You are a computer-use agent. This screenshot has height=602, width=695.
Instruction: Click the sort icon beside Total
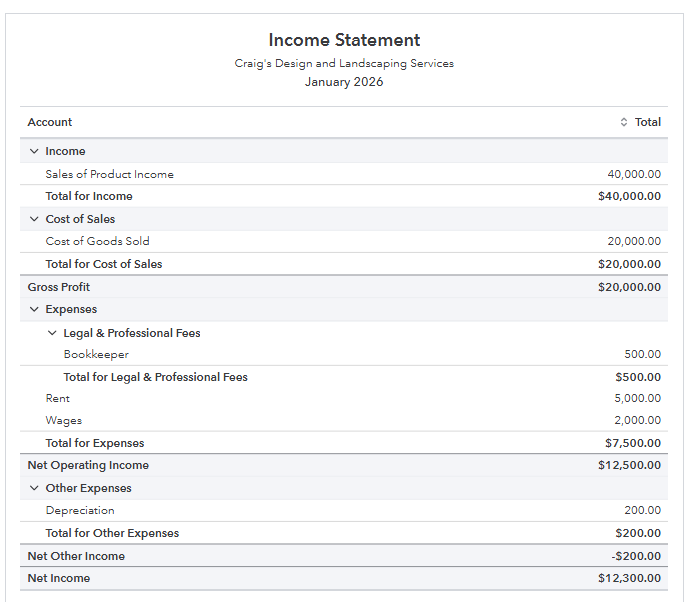coord(624,122)
